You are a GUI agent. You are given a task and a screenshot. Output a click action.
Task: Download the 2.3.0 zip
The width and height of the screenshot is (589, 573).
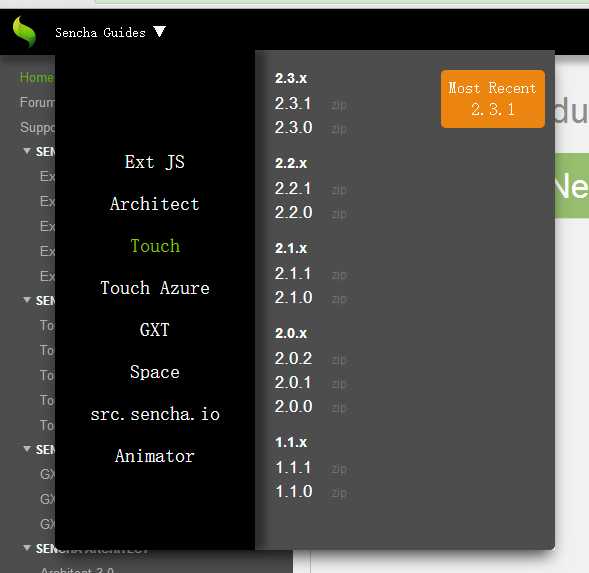pos(339,130)
